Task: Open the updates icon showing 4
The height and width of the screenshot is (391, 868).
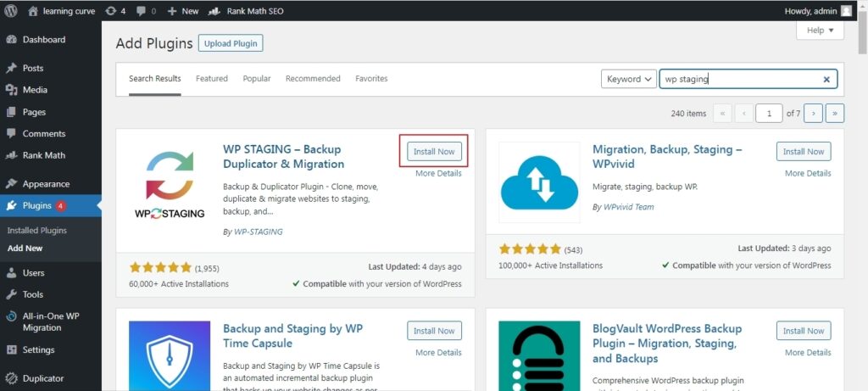Action: (x=110, y=10)
